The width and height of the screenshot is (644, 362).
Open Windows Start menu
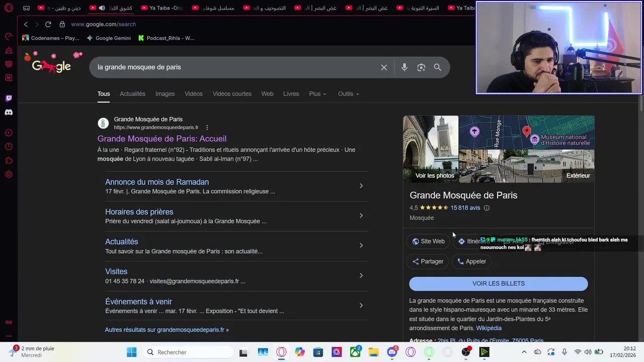click(132, 352)
